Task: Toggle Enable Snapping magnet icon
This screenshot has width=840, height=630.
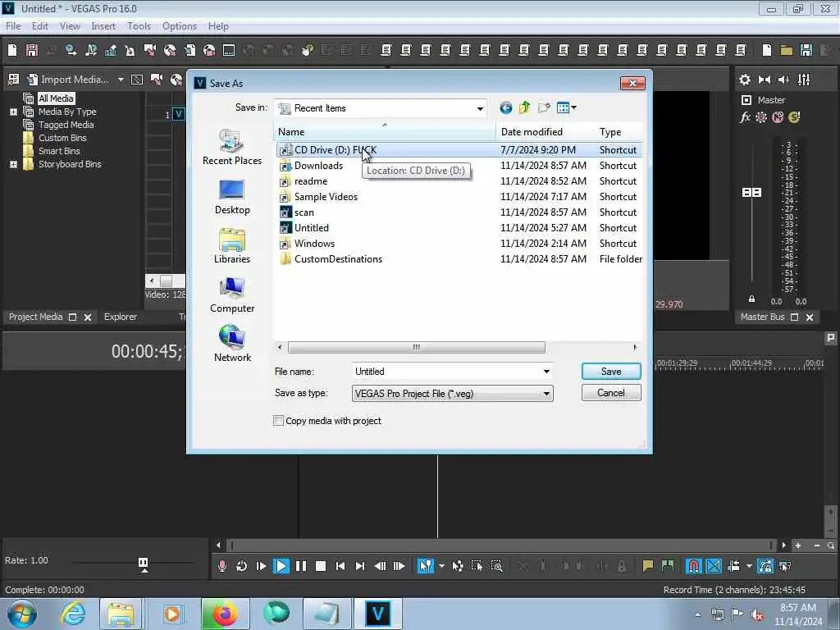Action: pyautogui.click(x=694, y=566)
